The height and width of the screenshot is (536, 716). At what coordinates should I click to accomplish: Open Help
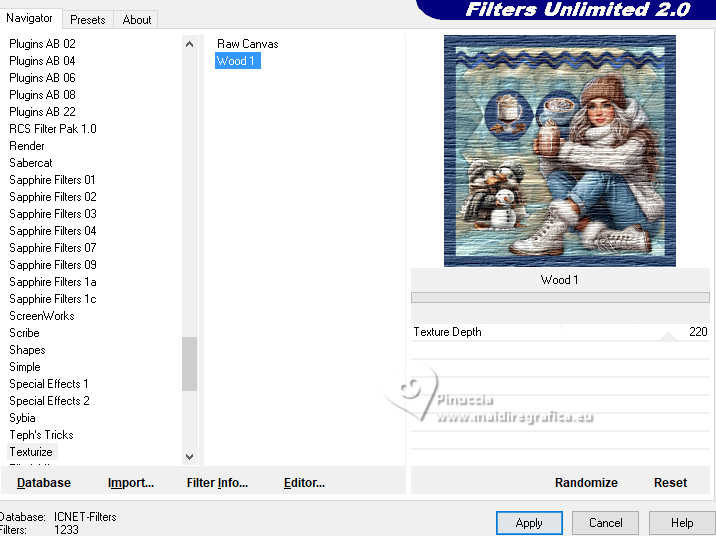coord(682,523)
